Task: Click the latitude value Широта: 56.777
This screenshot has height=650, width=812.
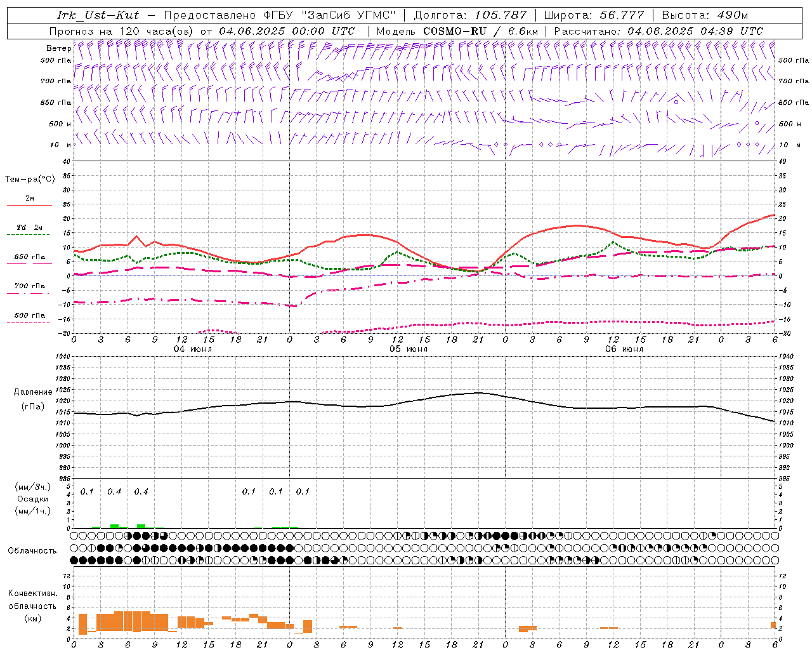Action: (x=594, y=15)
